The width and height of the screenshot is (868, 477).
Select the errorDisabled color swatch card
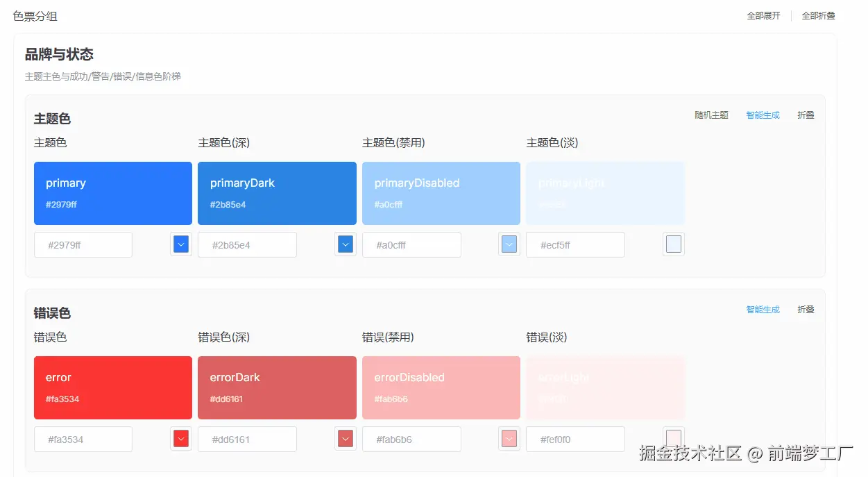pos(441,387)
